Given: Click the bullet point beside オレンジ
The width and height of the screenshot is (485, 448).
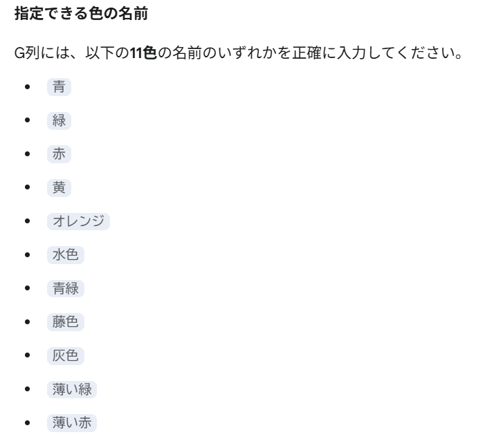Looking at the screenshot, I should tap(27, 221).
